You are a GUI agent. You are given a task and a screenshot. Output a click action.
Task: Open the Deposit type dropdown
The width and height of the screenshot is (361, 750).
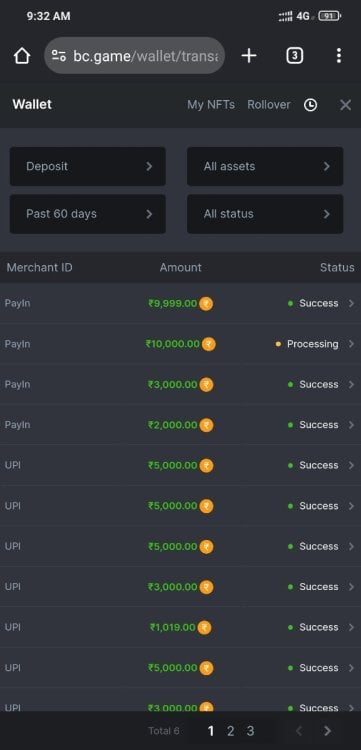click(88, 166)
